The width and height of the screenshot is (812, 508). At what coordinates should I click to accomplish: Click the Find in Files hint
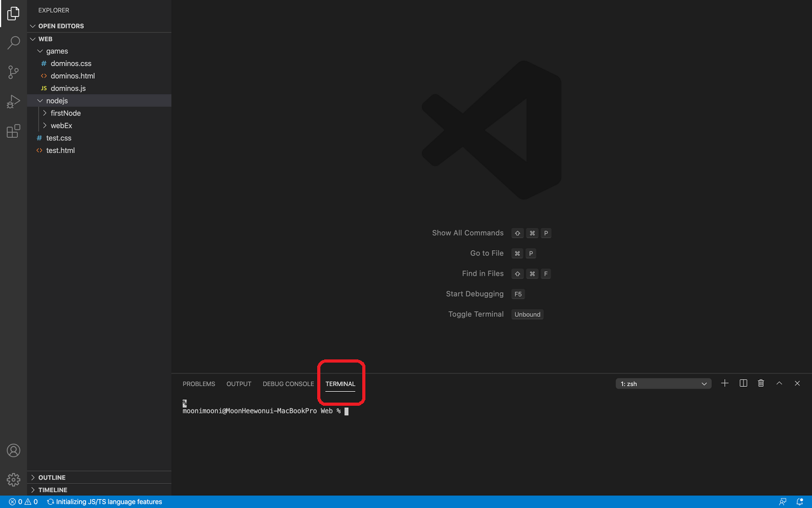(483, 274)
